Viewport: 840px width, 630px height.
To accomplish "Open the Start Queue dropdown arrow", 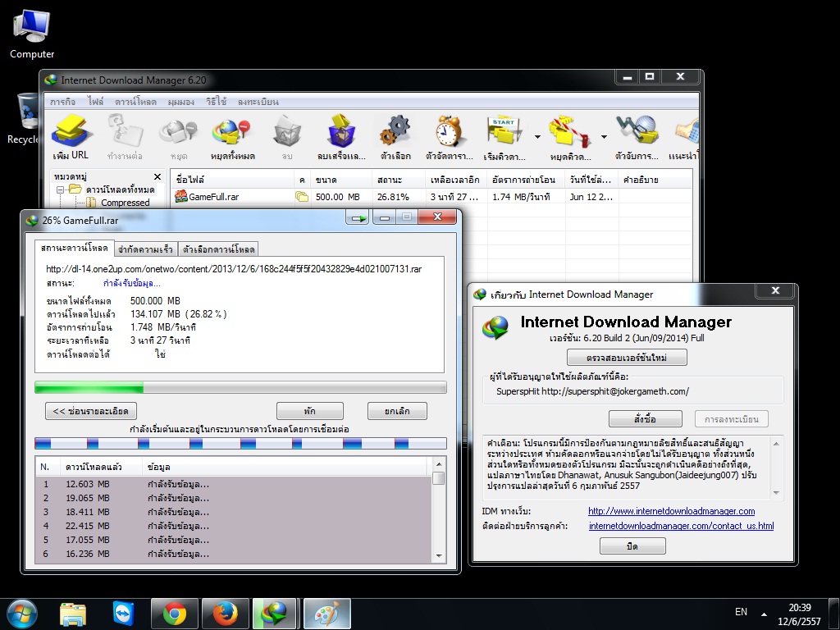I will pyautogui.click(x=537, y=137).
